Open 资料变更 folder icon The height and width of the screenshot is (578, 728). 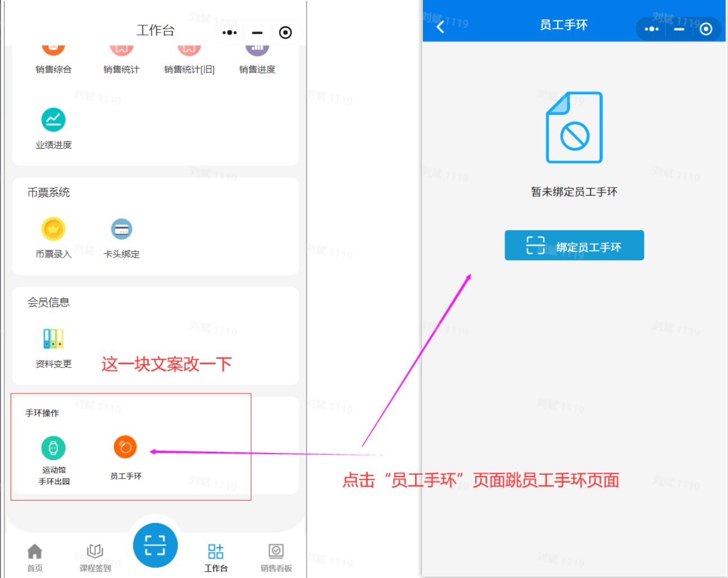[53, 339]
